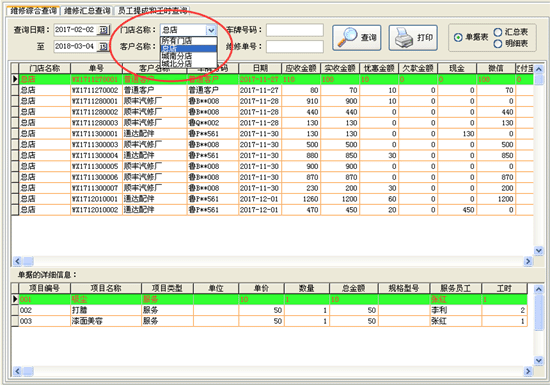Image resolution: width=550 pixels, height=385 pixels.
Task: Click the upper table's scroll up arrow
Action: click(x=539, y=69)
